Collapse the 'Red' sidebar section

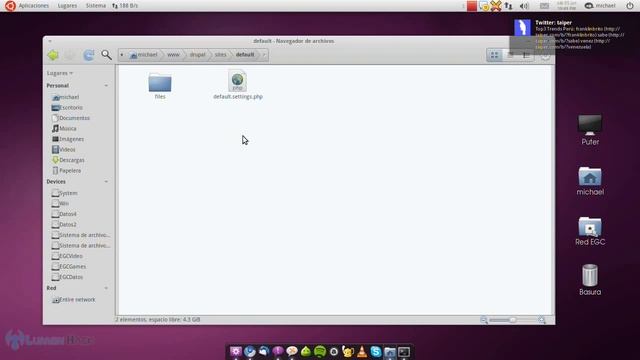pyautogui.click(x=106, y=288)
